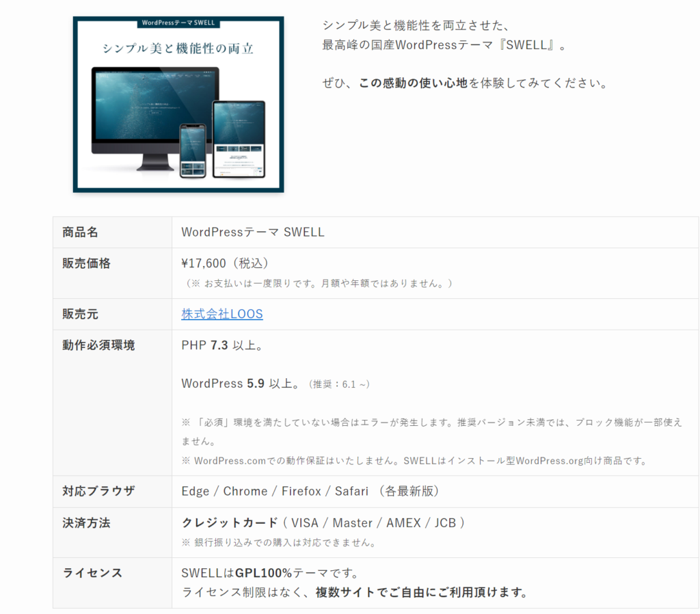The image size is (700, 614).
Task: Select the 決済方法 header cell
Action: pos(113,533)
